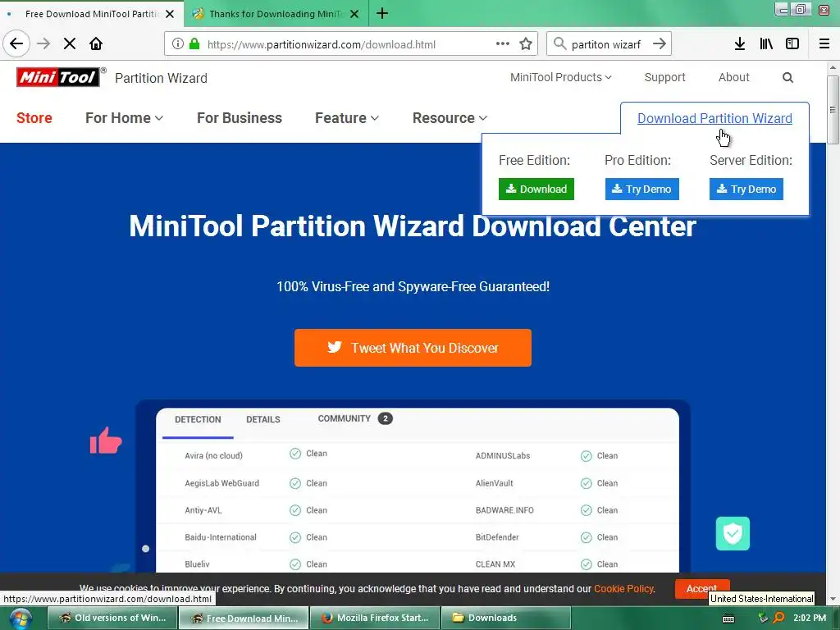
Task: Open Windows Start orb
Action: point(21,619)
